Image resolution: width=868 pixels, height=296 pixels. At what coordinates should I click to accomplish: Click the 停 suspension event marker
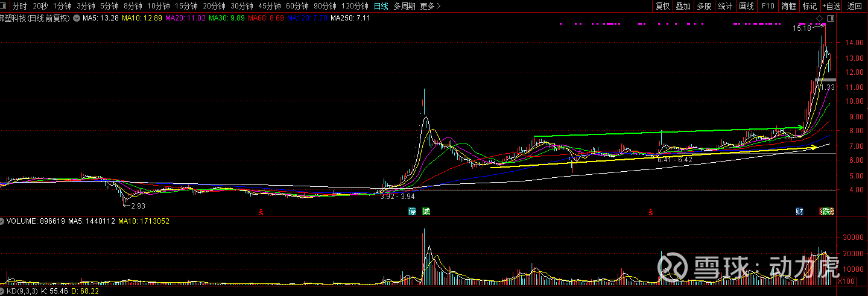[413, 211]
